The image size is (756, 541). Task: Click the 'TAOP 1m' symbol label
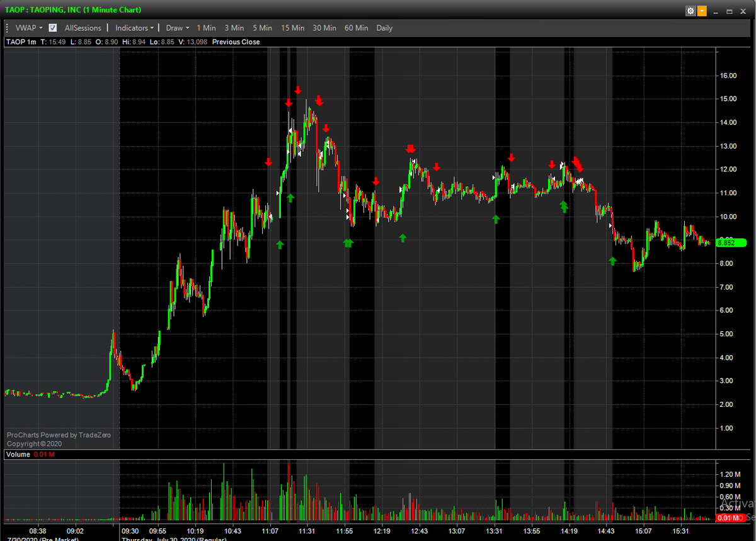21,42
